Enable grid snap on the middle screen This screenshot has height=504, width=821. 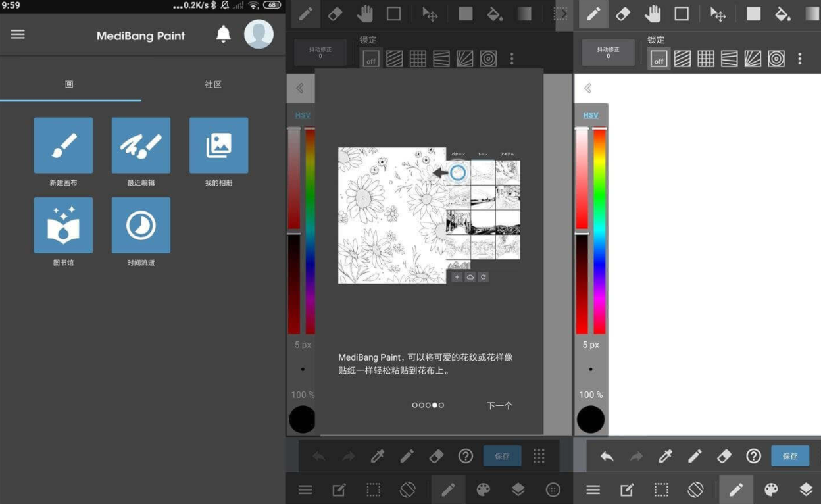tap(418, 59)
